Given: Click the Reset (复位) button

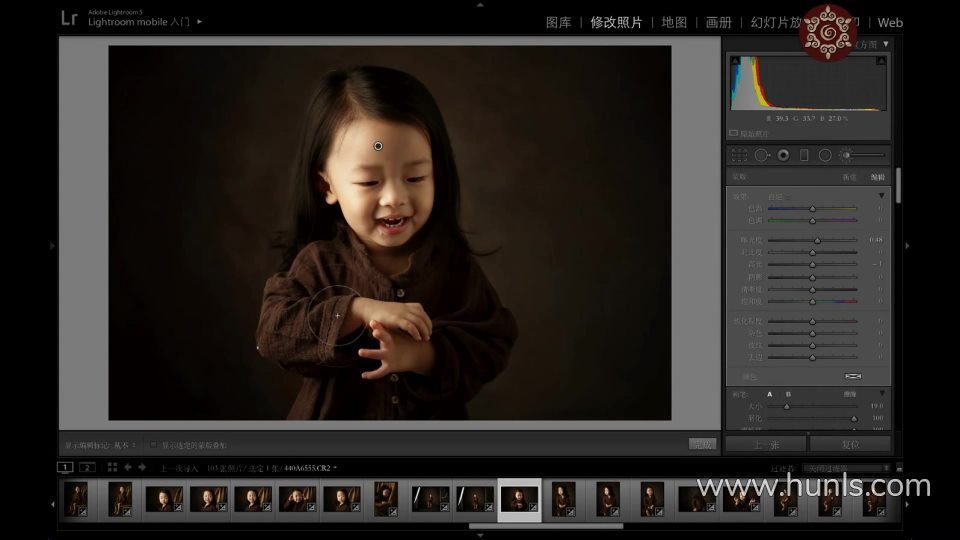Looking at the screenshot, I should pos(850,444).
